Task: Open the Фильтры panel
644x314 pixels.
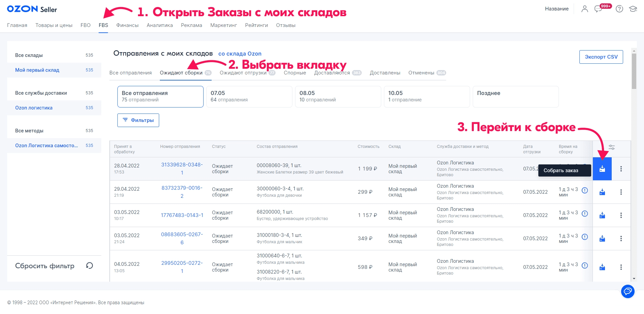Action: pos(138,120)
